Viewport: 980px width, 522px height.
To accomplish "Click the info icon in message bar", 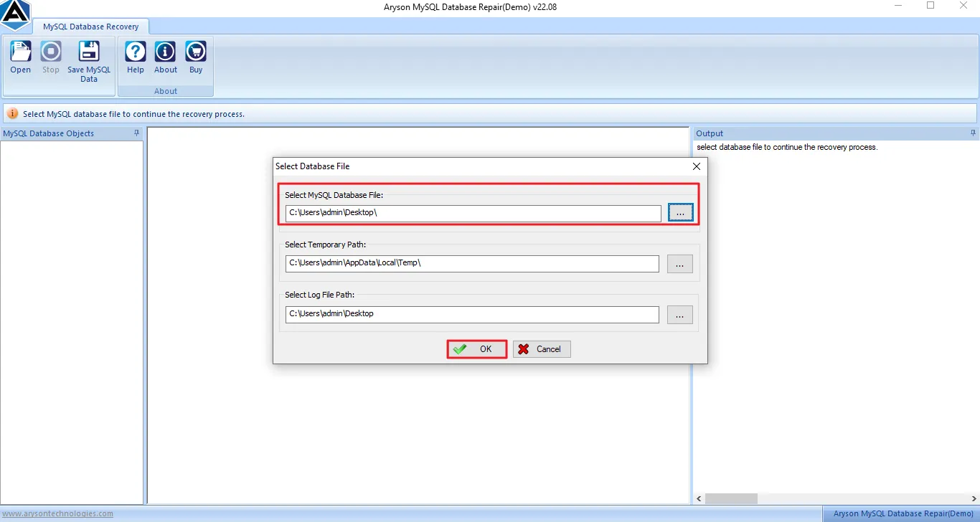I will 13,113.
